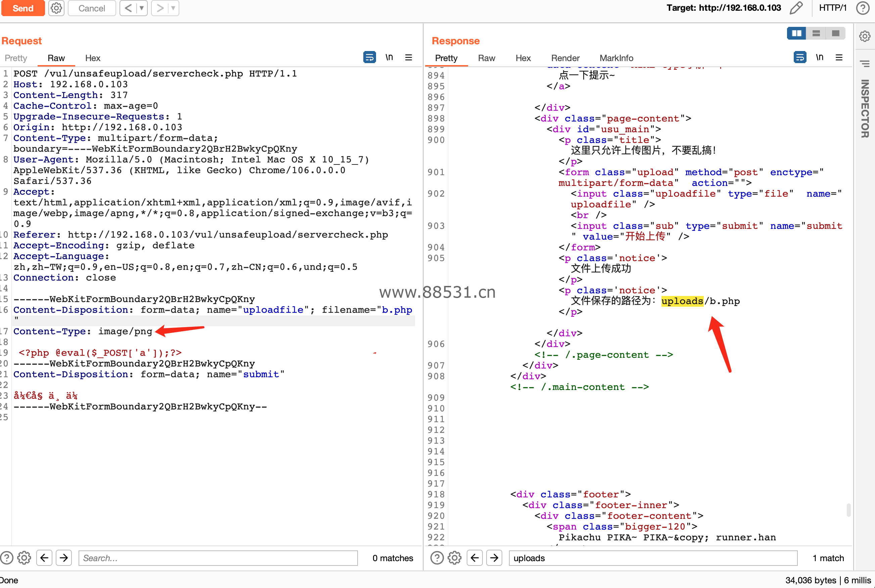Click Content-Type: image/png line in request
This screenshot has height=588, width=875.
pos(83,332)
